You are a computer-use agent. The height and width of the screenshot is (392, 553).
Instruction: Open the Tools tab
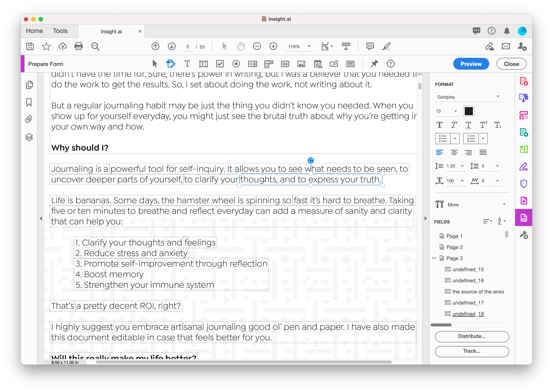tap(60, 31)
